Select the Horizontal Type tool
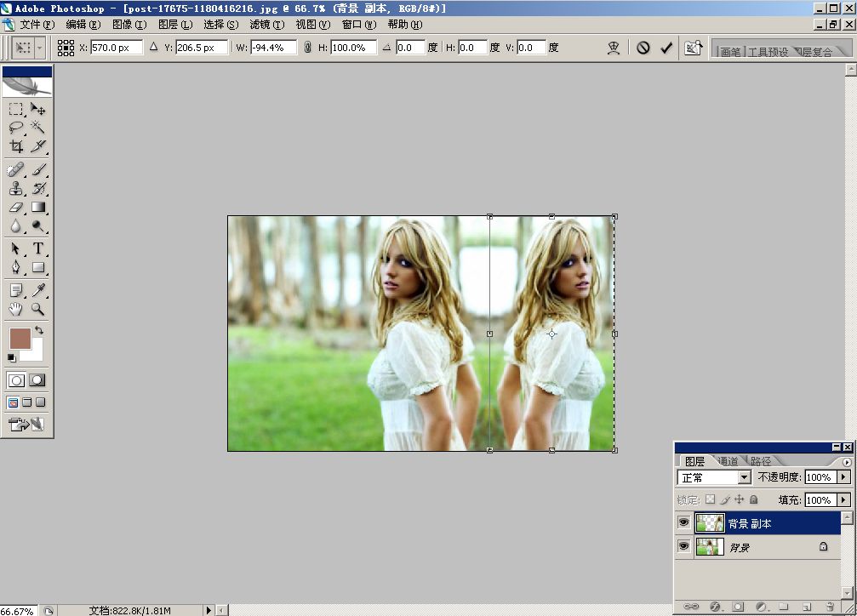Image resolution: width=857 pixels, height=616 pixels. [x=38, y=249]
